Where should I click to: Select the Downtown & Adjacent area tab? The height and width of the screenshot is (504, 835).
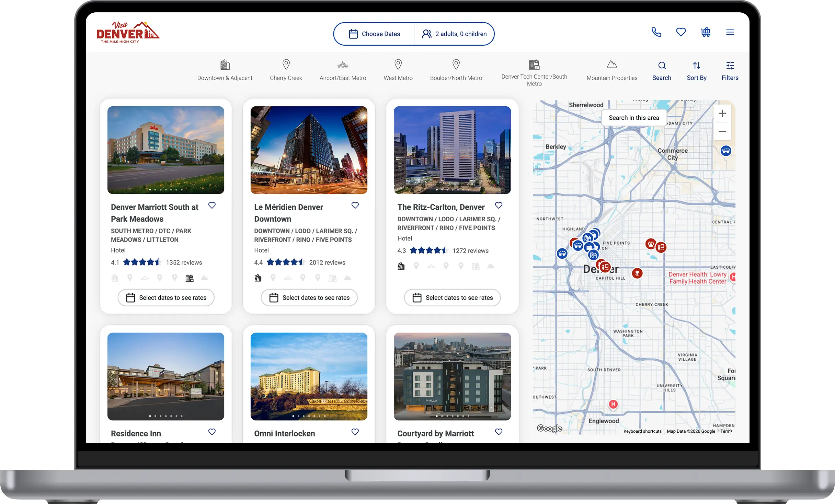coord(225,71)
